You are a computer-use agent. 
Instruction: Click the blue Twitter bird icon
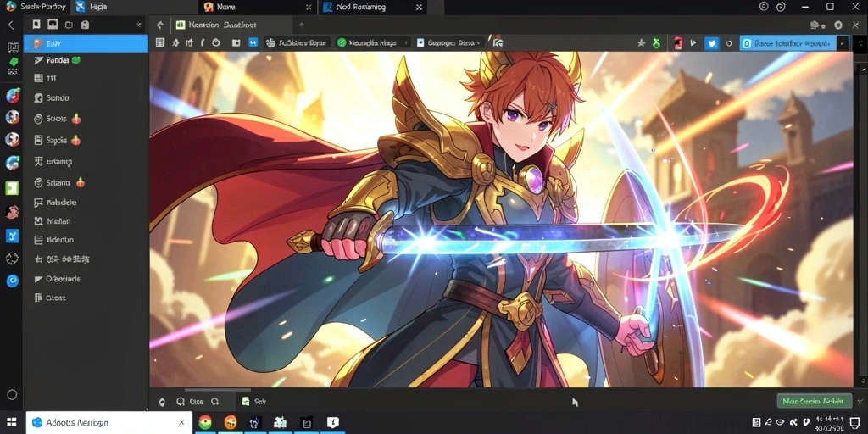(x=711, y=43)
